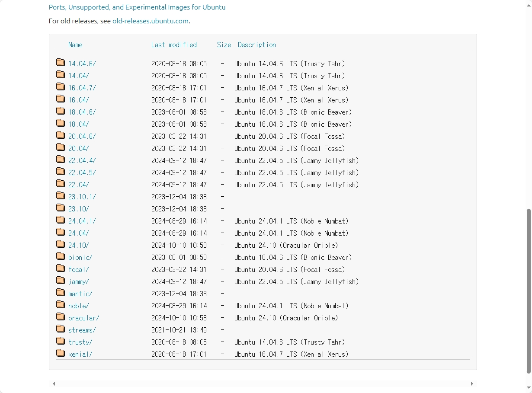The height and width of the screenshot is (393, 532).
Task: Open Ports, Unsupported, and Experimental Images link
Action: (137, 7)
